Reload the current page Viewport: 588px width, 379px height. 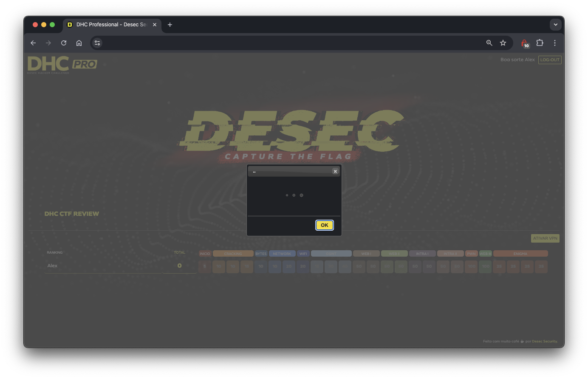(64, 43)
